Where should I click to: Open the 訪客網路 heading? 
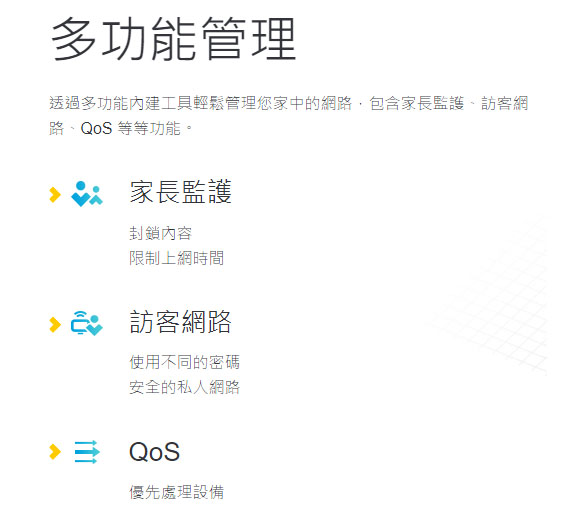click(181, 322)
